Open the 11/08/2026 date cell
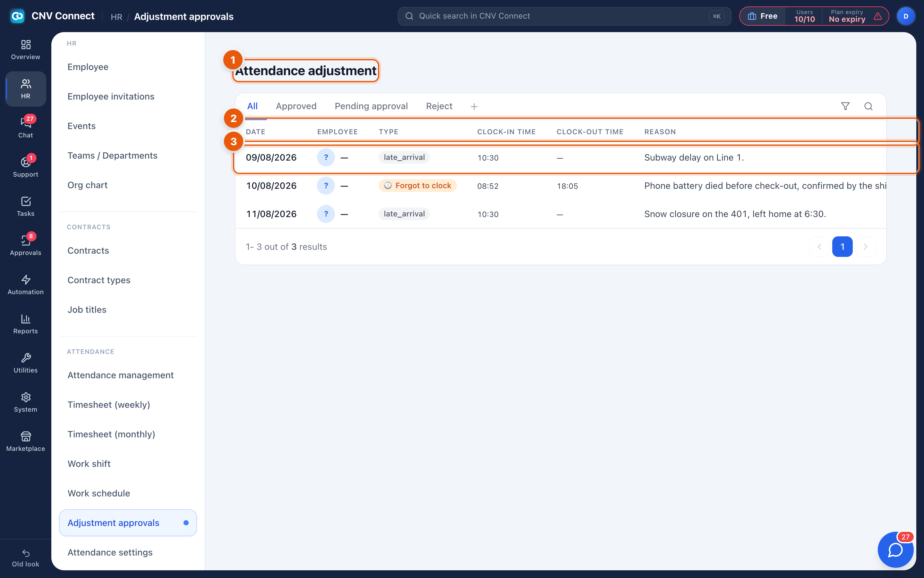The image size is (924, 578). pyautogui.click(x=271, y=214)
